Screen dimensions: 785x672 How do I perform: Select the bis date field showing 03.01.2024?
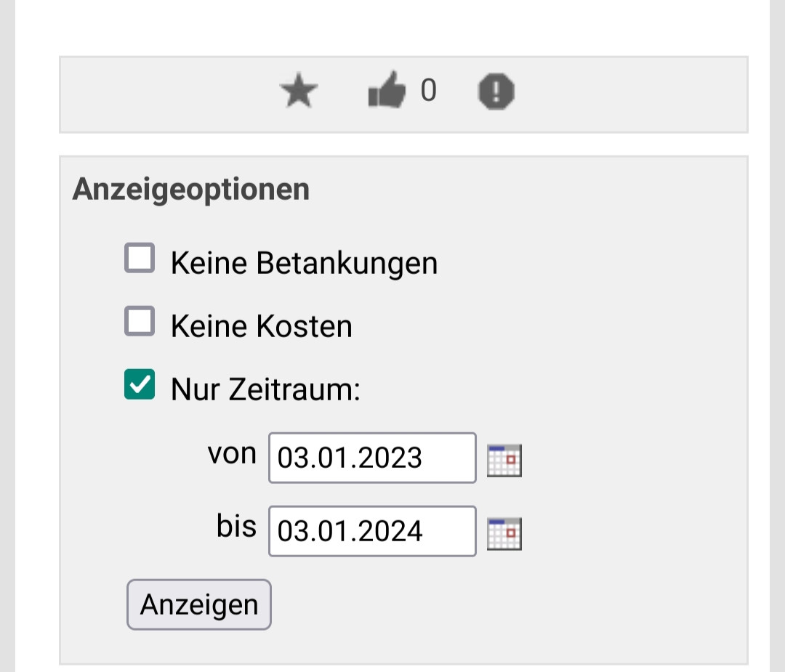point(371,531)
